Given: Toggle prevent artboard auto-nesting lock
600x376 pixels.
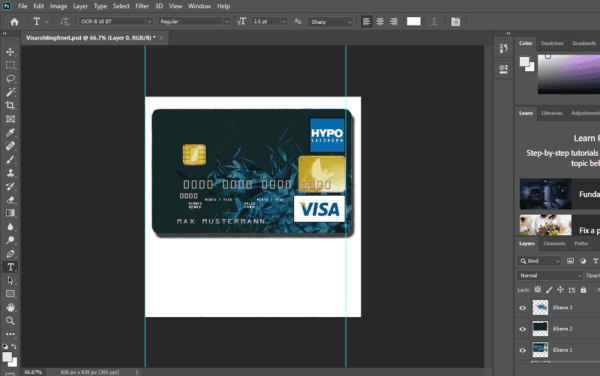Looking at the screenshot, I should click(x=572, y=290).
